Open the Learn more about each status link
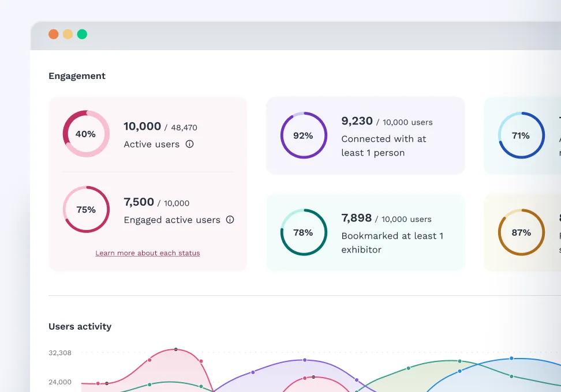The image size is (561, 392). (x=147, y=253)
